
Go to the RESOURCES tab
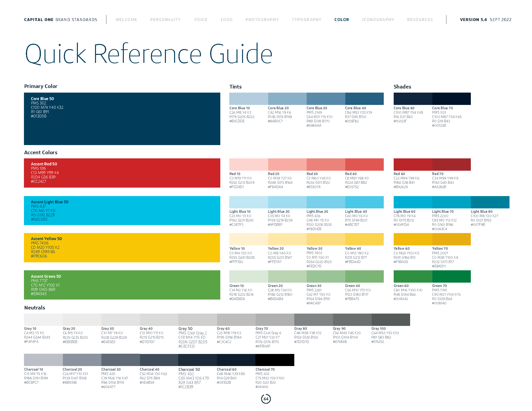coord(420,20)
